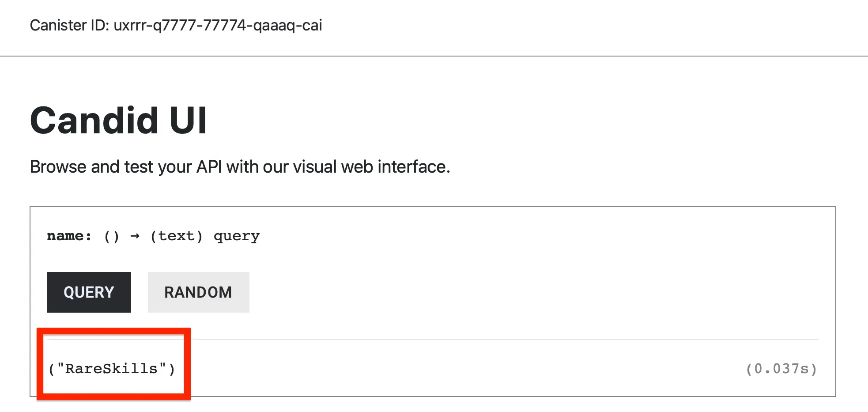The image size is (868, 412).
Task: Click the word "Candid" in the heading
Action: click(x=94, y=121)
